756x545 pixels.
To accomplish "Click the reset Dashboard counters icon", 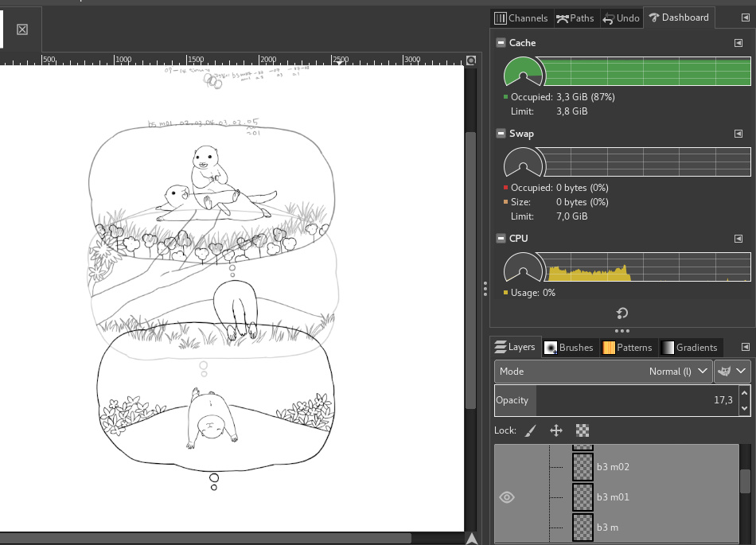I will (x=622, y=313).
